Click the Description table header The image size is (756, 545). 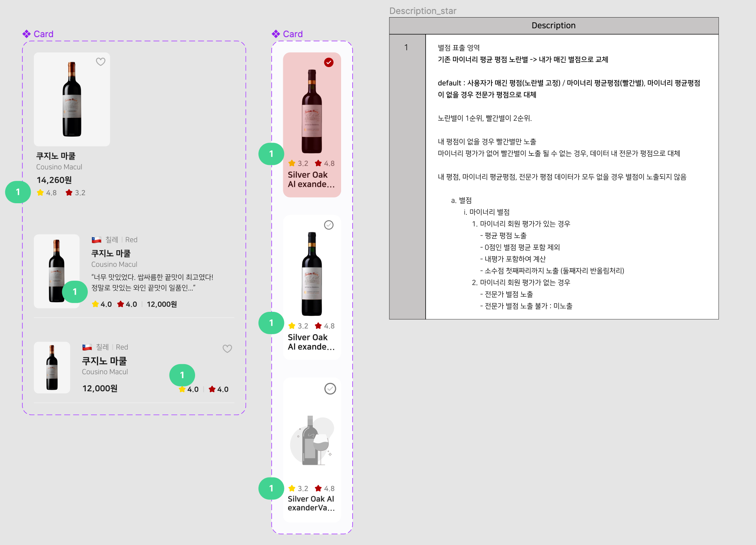tap(554, 26)
